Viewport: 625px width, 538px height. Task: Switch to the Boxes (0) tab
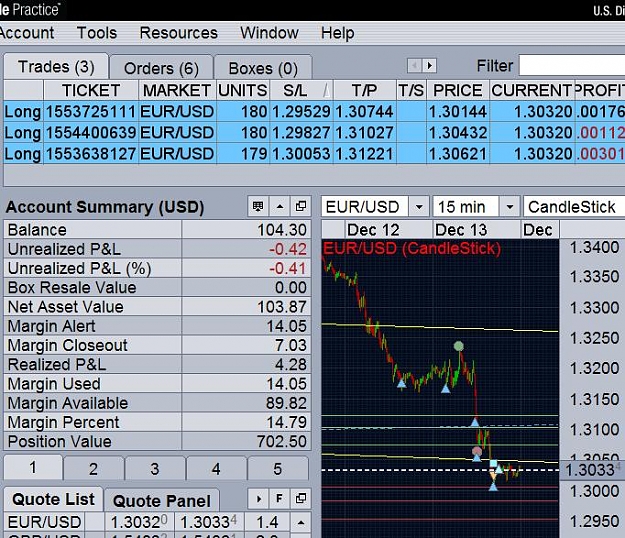coord(263,68)
